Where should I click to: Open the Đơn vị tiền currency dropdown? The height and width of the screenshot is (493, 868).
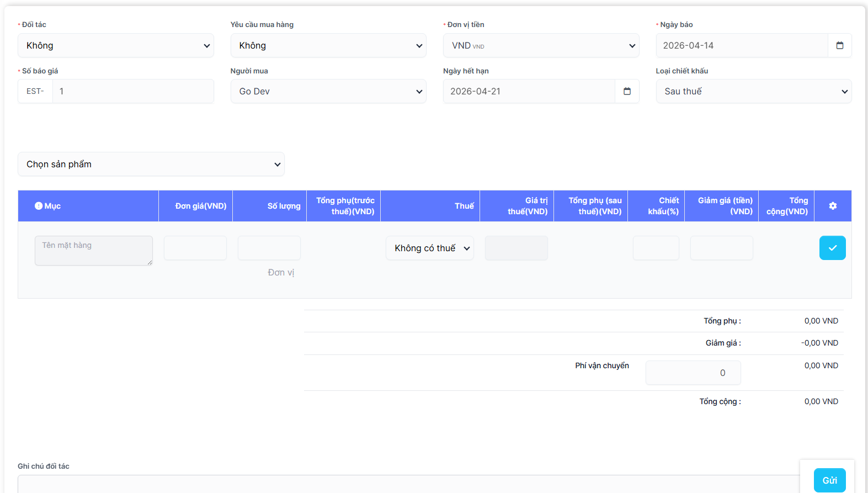pos(541,45)
